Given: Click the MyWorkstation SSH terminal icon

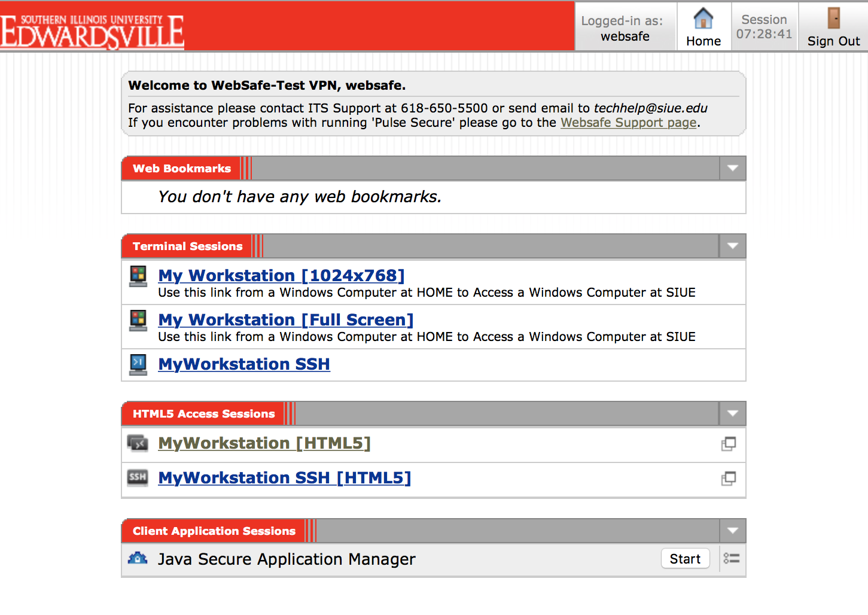Looking at the screenshot, I should pyautogui.click(x=138, y=364).
